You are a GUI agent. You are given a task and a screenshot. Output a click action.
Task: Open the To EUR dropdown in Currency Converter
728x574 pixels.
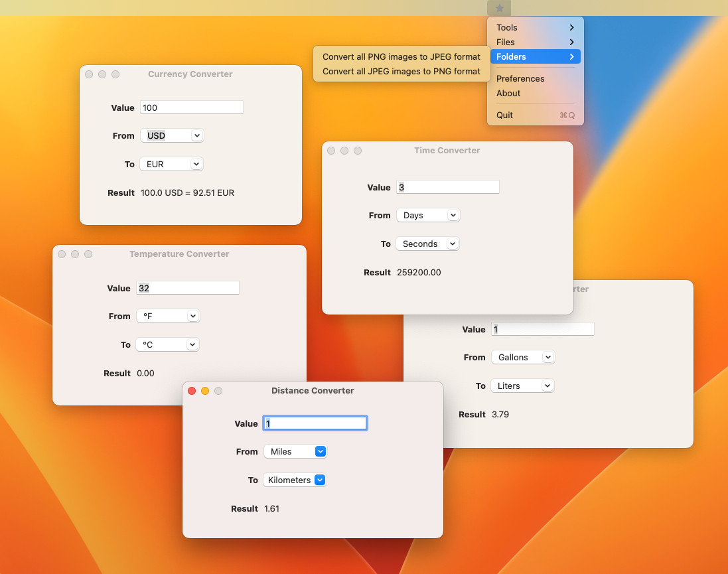click(x=171, y=164)
